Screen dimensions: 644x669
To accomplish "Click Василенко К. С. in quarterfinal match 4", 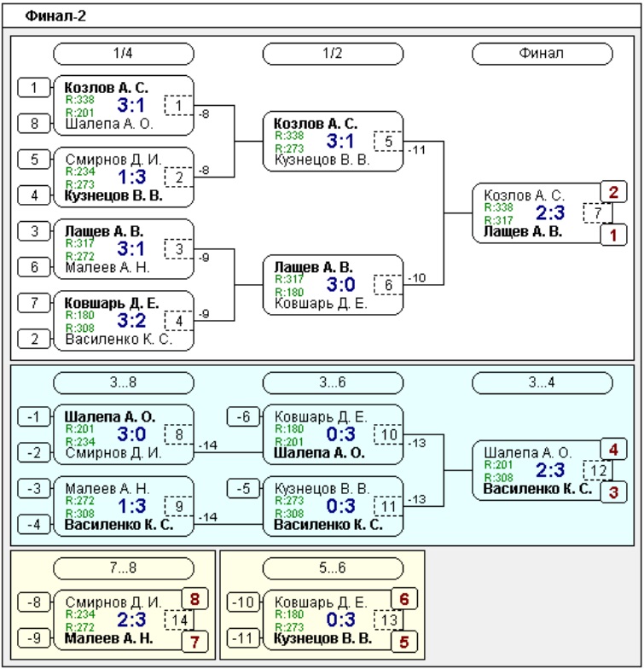I will [119, 339].
